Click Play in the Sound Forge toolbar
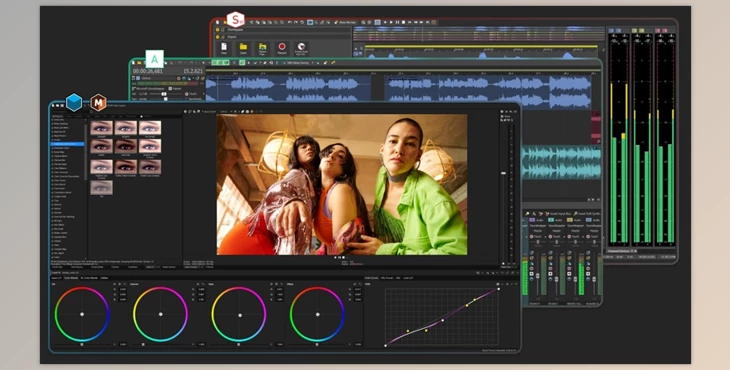The image size is (730, 370). 391,22
